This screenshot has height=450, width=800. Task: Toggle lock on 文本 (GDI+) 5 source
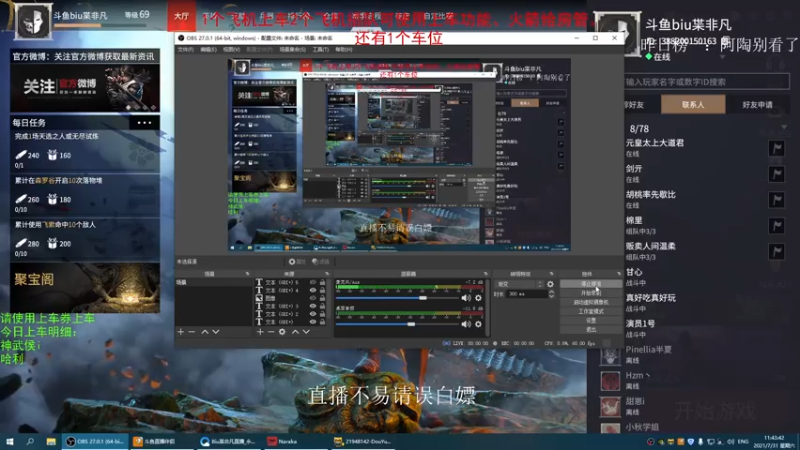(322, 282)
